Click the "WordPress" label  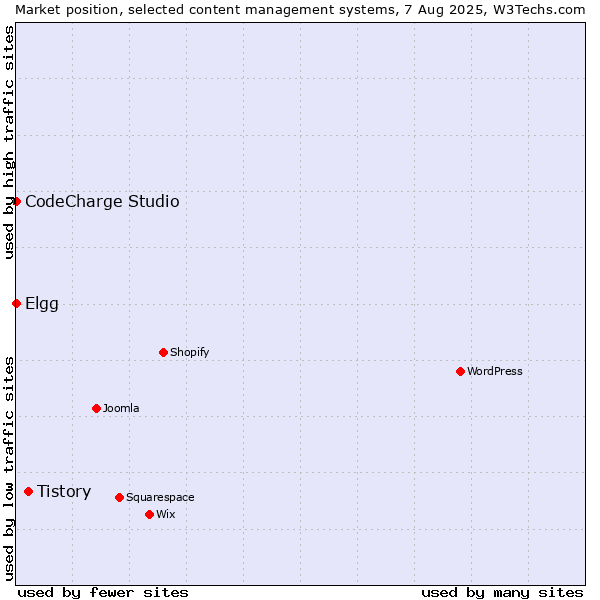(495, 371)
